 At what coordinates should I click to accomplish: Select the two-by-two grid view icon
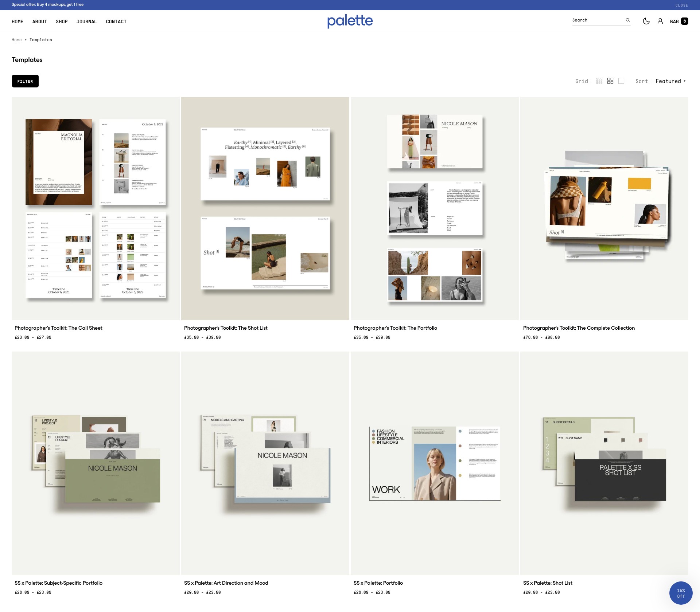point(610,81)
